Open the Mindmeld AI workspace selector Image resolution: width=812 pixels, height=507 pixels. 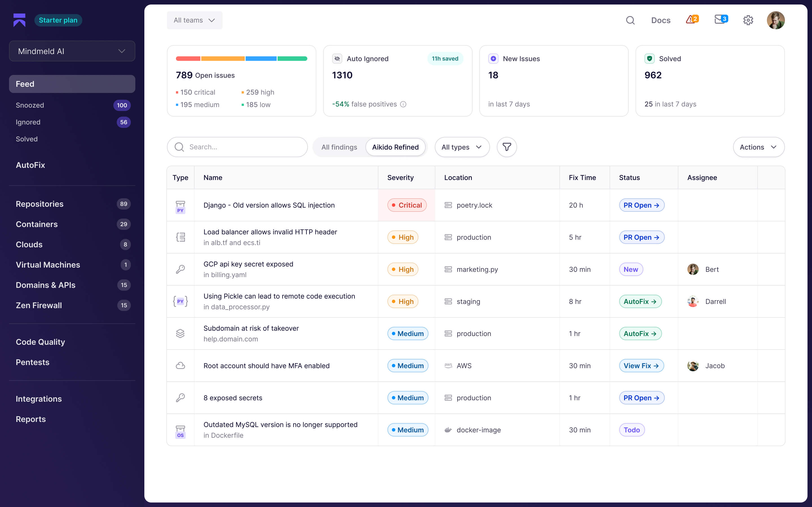[72, 51]
